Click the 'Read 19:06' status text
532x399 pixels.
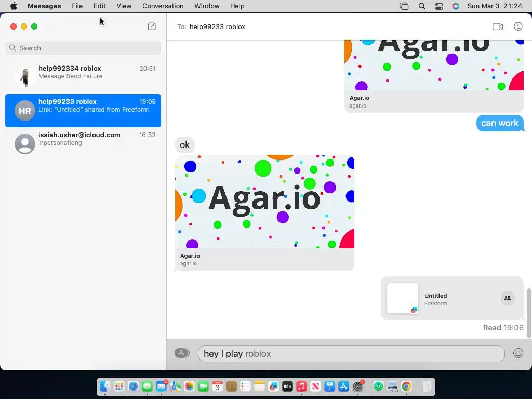pos(503,328)
